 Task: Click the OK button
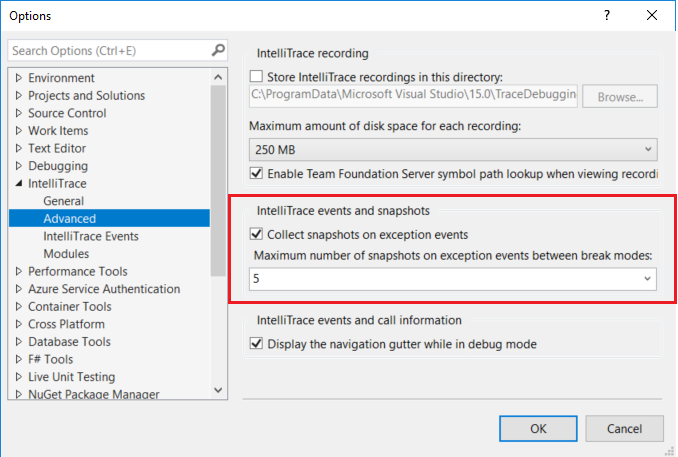click(538, 429)
